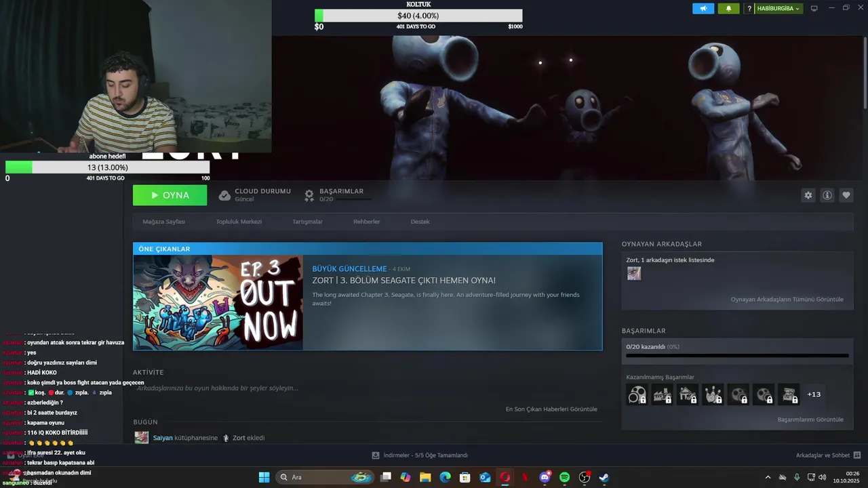This screenshot has height=488, width=868.
Task: Click the page vertical scrollbar
Action: [865, 71]
